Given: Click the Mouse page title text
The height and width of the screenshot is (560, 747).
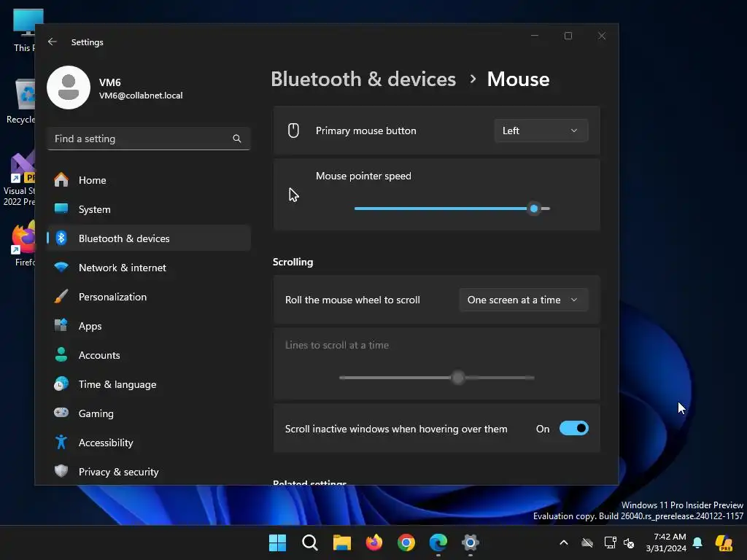Looking at the screenshot, I should pyautogui.click(x=519, y=79).
